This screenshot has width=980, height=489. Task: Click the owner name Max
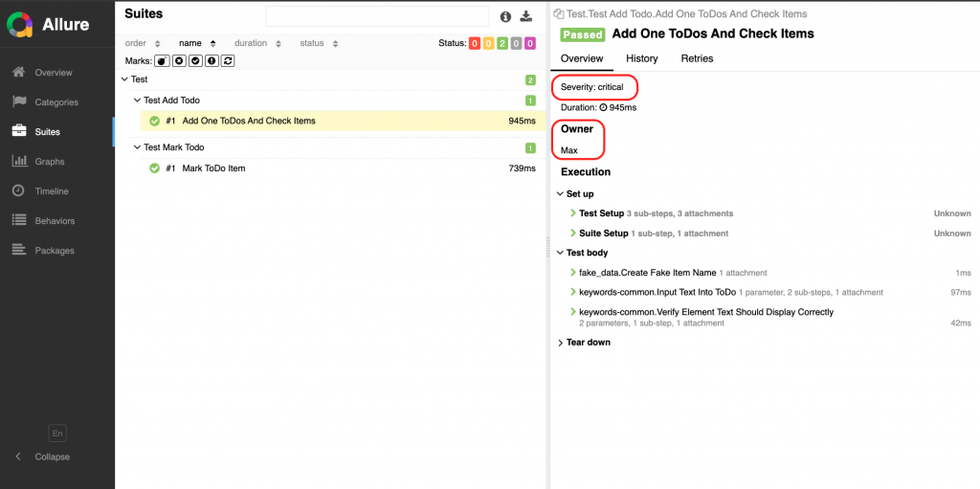coord(569,150)
